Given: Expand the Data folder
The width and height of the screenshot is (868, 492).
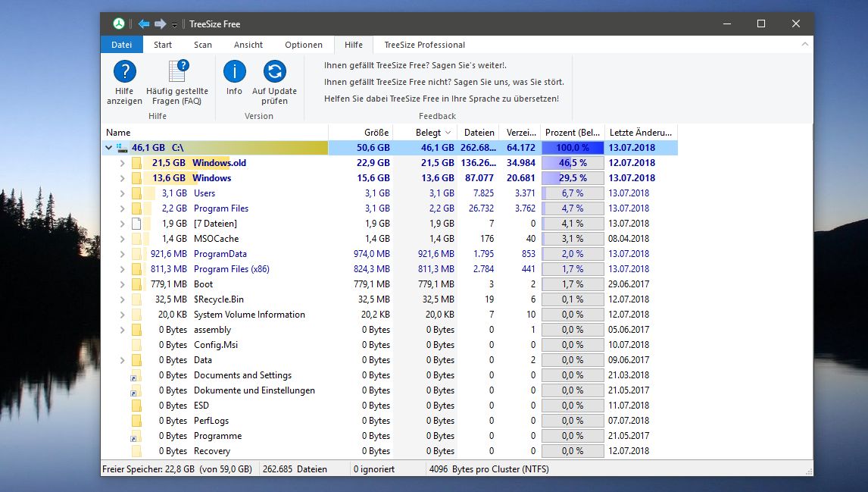Looking at the screenshot, I should (123, 360).
